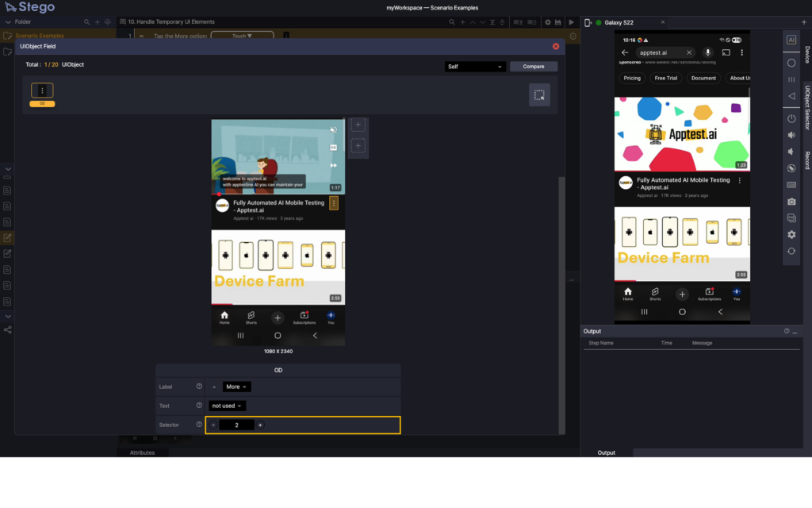Image resolution: width=812 pixels, height=508 pixels.
Task: Click the Selector number input field
Action: pos(236,425)
